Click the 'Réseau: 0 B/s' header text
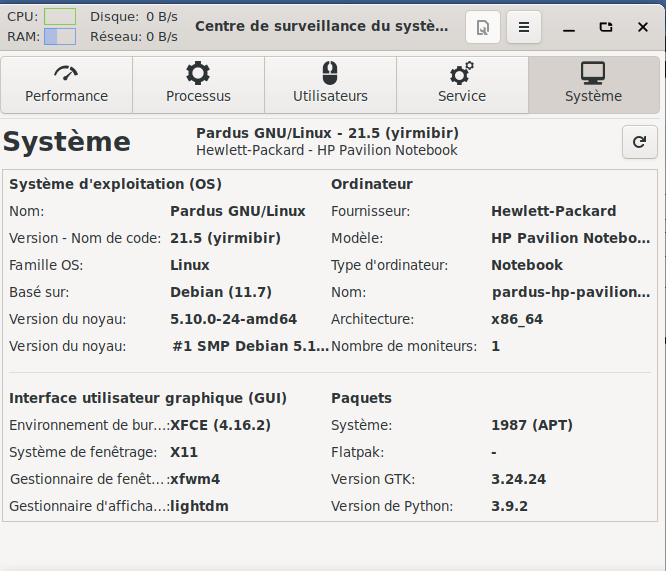666x571 pixels. click(134, 37)
